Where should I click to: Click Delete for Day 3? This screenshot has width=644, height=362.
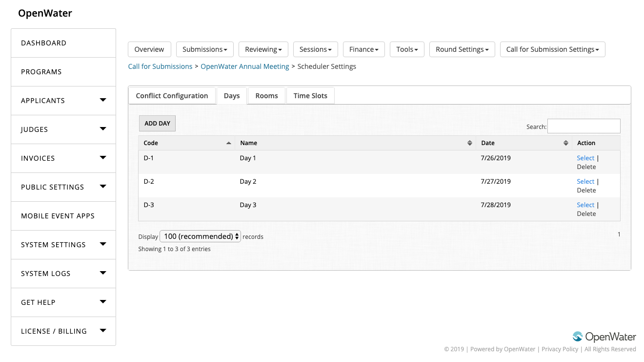[x=586, y=213]
